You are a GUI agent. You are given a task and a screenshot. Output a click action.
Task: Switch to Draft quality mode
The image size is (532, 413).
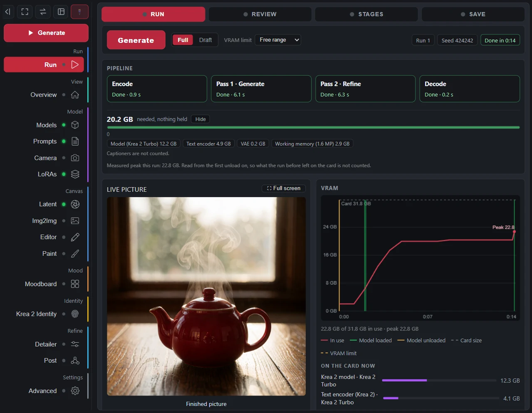[x=205, y=40]
